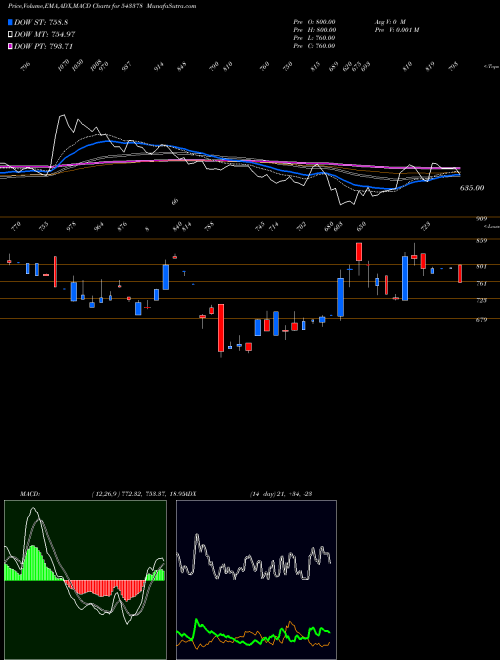Click the 'Pre L: 760.00' value
This screenshot has width=500, height=660.
(x=314, y=38)
